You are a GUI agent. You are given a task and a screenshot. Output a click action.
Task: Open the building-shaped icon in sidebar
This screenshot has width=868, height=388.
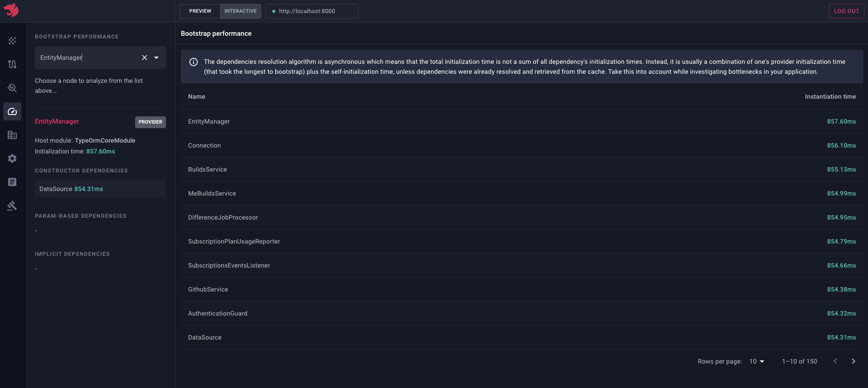tap(12, 135)
